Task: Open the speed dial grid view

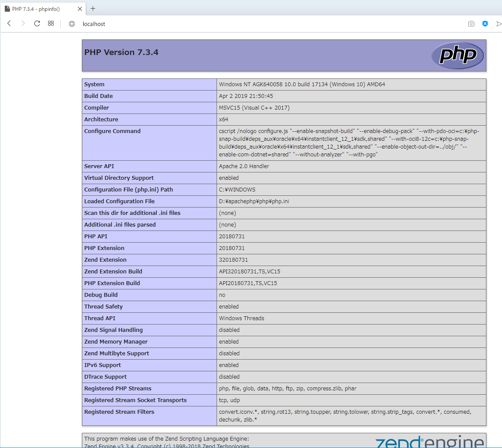Action: (x=51, y=23)
